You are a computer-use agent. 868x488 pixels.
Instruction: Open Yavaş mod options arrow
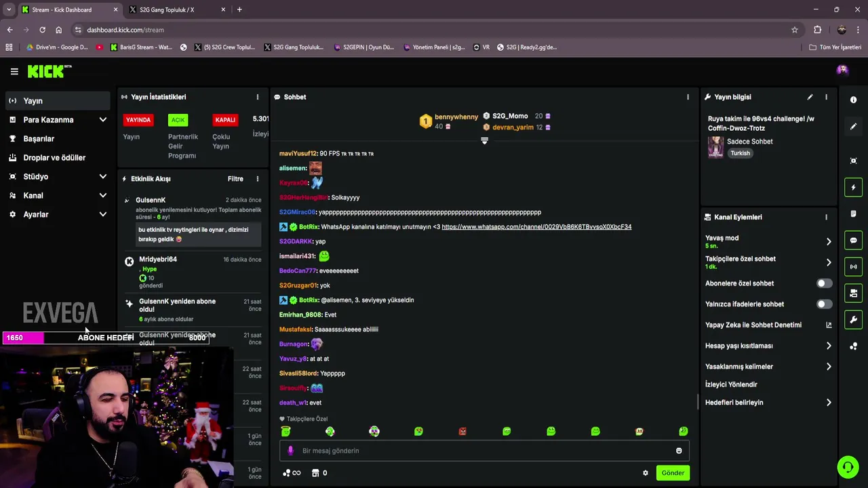pos(829,241)
